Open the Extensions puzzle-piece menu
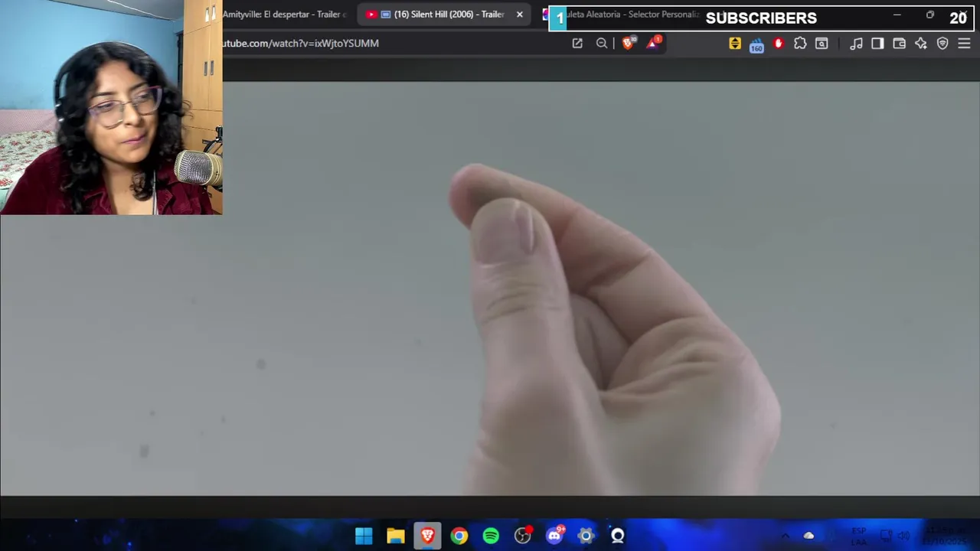This screenshot has height=551, width=980. tap(800, 44)
